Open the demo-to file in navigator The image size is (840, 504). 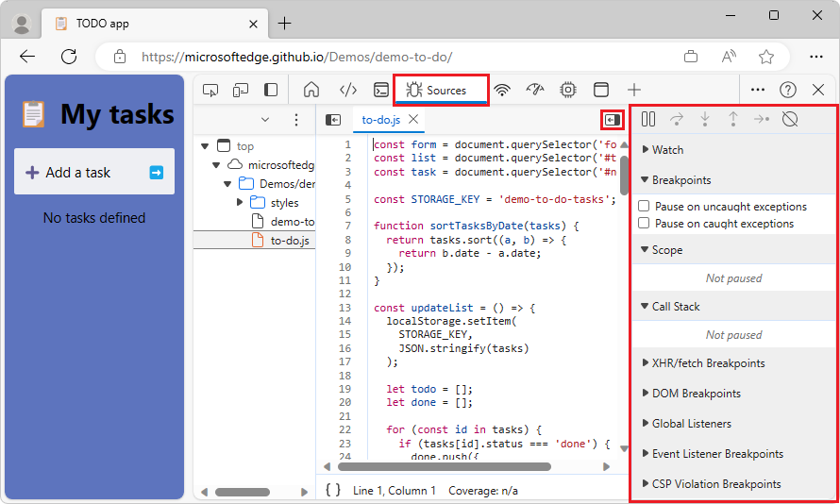(284, 221)
